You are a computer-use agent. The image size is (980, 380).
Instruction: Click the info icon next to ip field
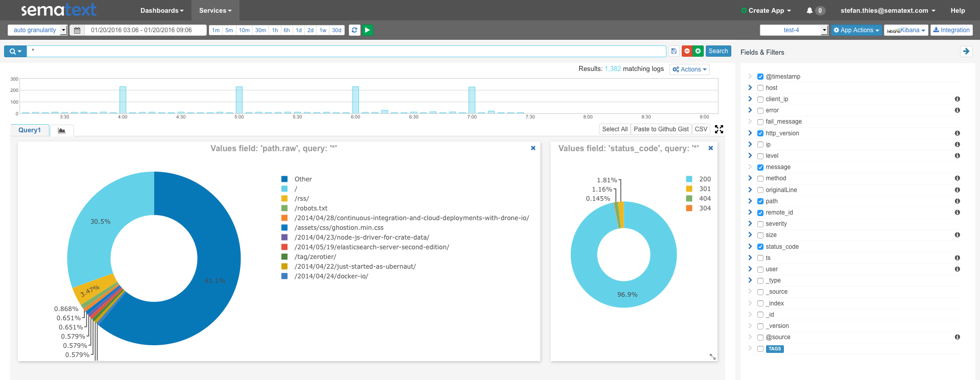958,145
